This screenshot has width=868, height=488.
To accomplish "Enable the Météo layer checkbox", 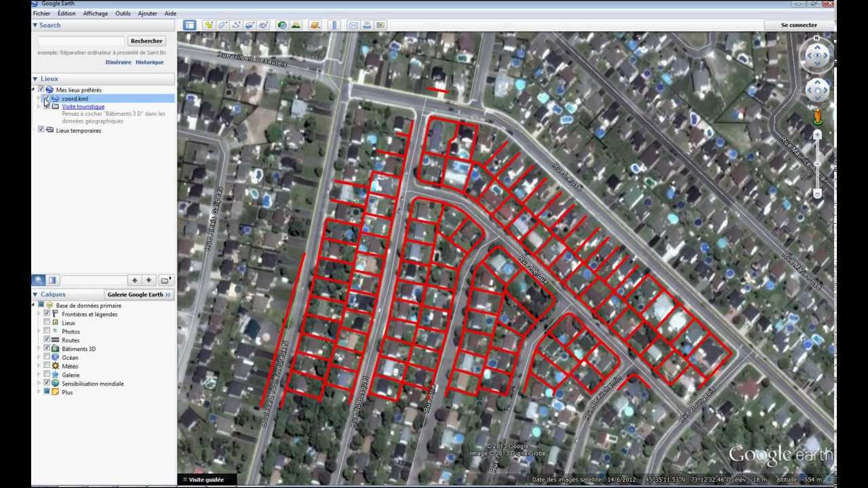I will click(x=47, y=366).
